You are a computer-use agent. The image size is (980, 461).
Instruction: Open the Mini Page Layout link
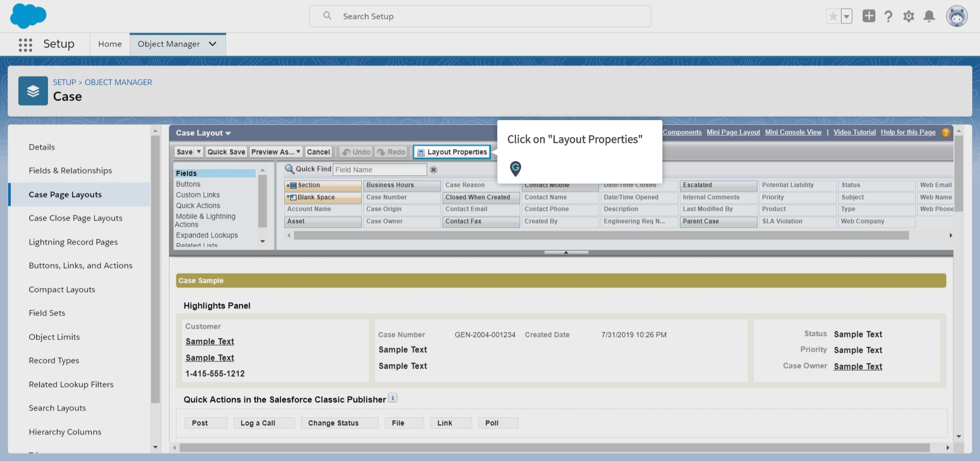[733, 132]
